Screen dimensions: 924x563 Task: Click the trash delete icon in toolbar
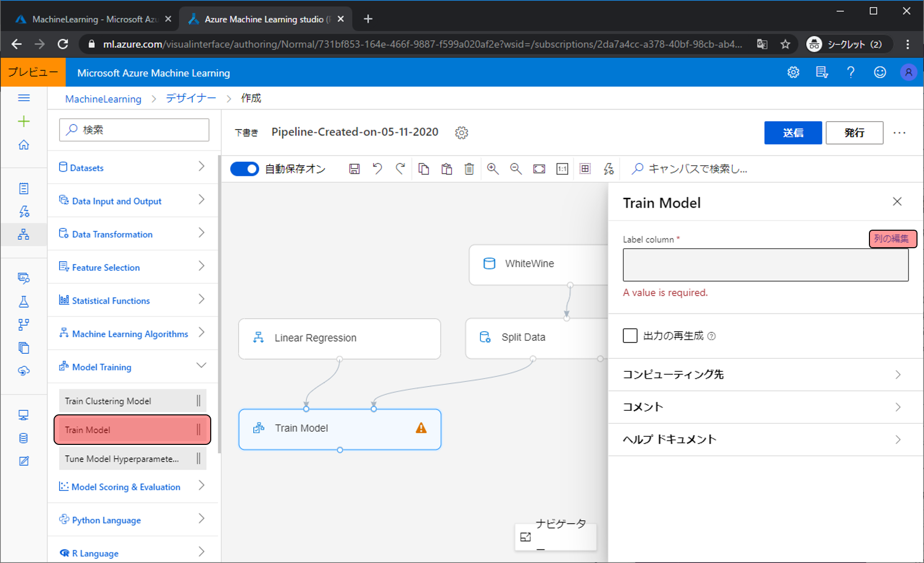click(x=469, y=169)
